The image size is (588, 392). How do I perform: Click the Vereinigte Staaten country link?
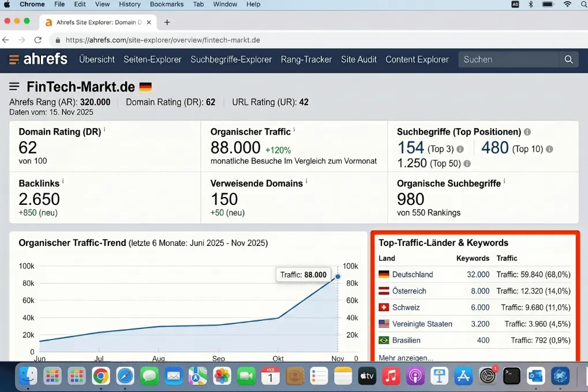(x=422, y=324)
